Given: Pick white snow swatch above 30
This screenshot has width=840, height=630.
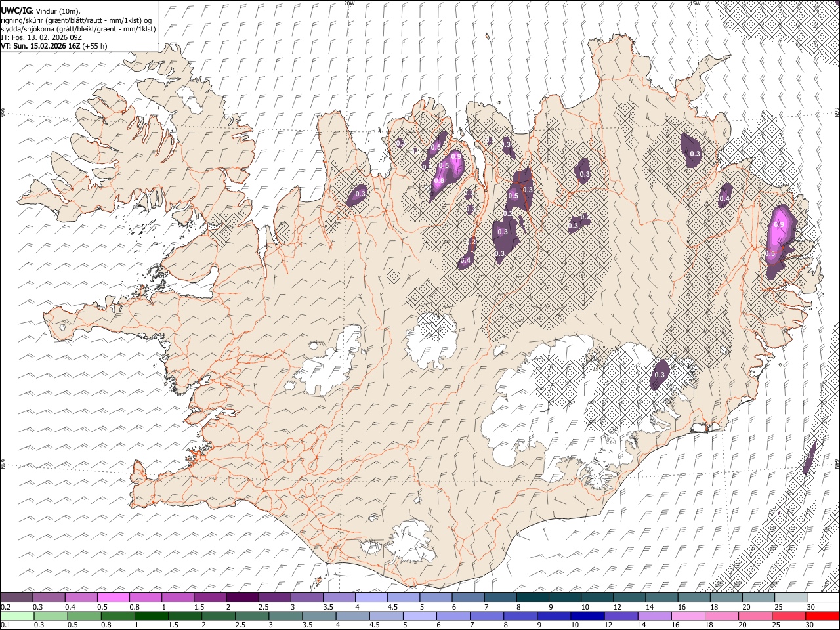Looking at the screenshot, I should pos(822,598).
